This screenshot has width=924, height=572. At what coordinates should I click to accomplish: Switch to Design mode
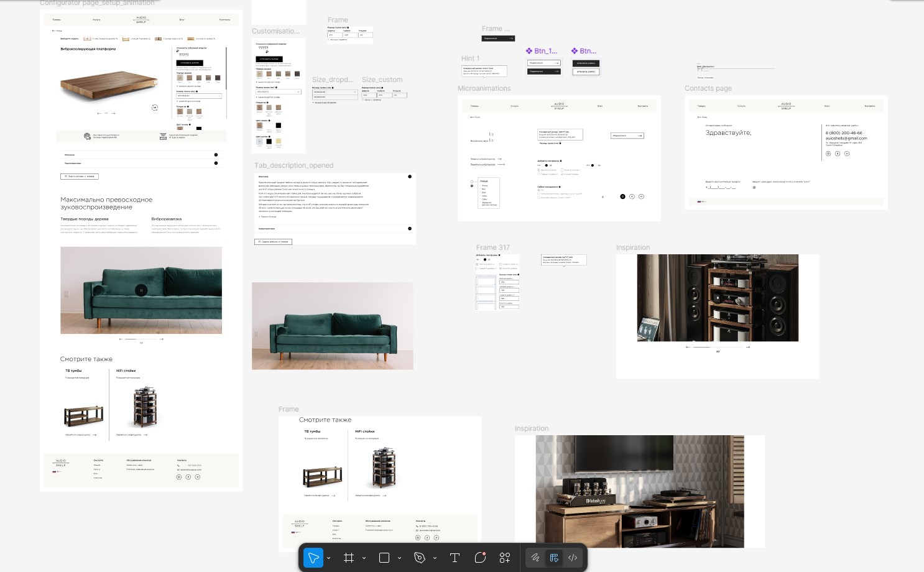tap(554, 558)
